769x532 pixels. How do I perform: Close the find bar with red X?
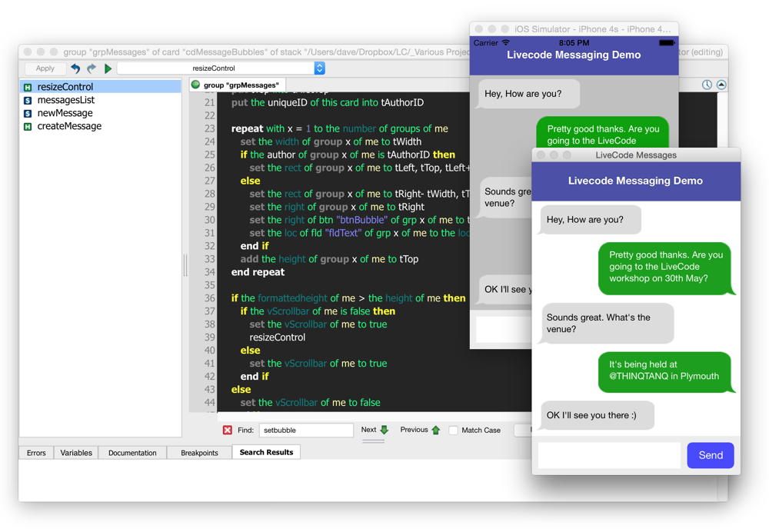(x=227, y=431)
